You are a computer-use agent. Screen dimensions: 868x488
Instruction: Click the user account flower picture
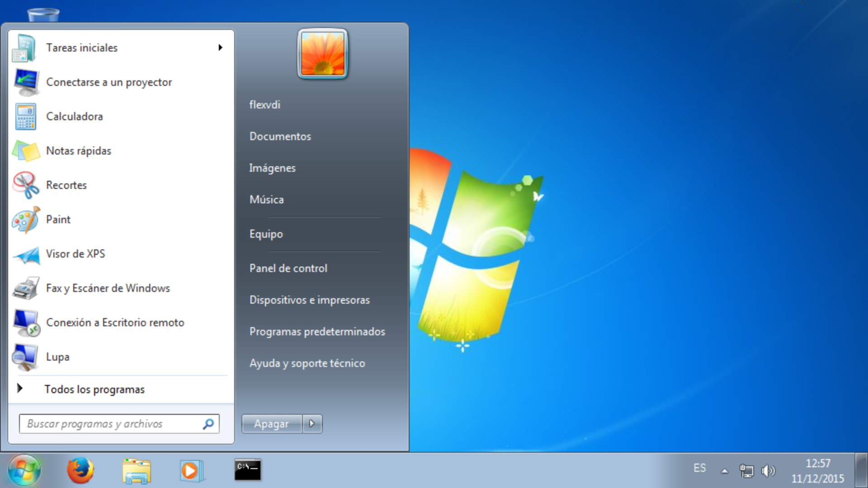tap(323, 53)
